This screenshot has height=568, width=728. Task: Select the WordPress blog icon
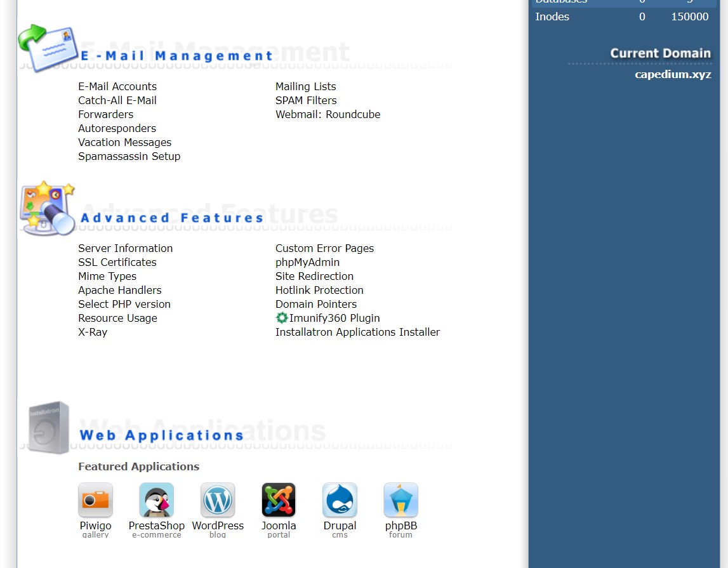click(x=218, y=500)
